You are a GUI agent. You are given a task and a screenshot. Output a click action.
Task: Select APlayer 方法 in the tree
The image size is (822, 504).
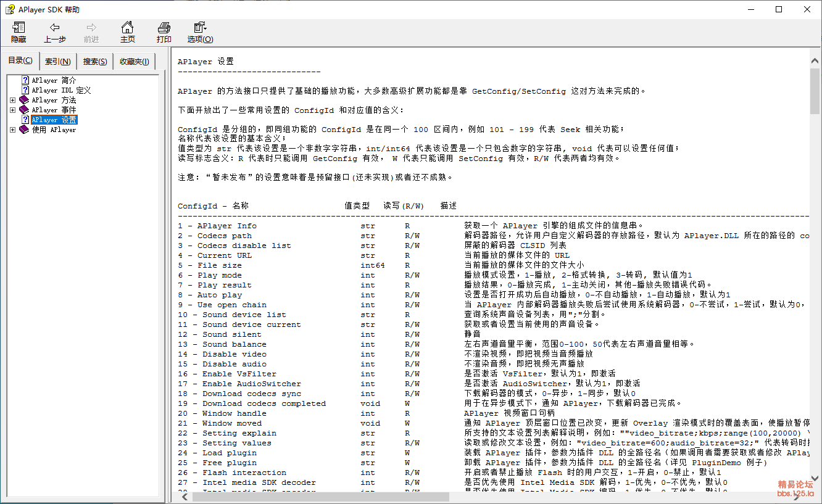(54, 100)
